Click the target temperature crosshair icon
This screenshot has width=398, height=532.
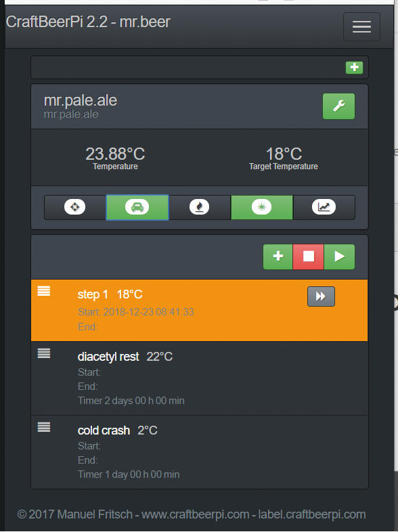(x=75, y=207)
